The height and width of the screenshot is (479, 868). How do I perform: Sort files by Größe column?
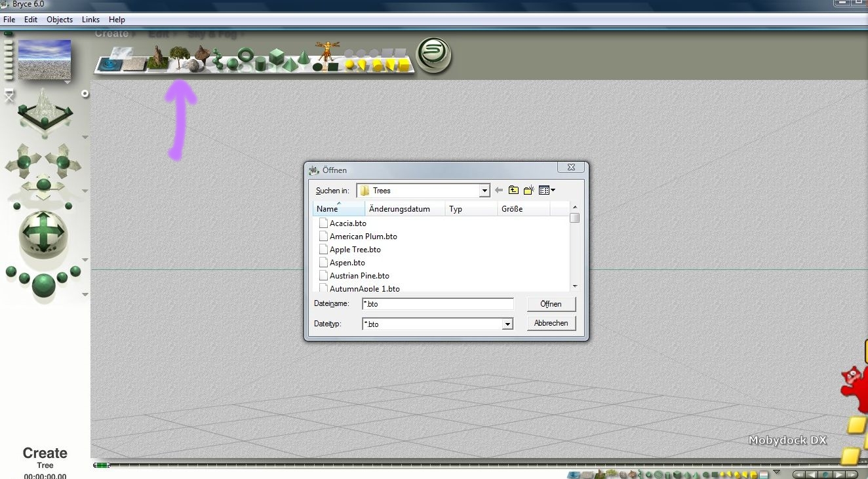(x=524, y=209)
